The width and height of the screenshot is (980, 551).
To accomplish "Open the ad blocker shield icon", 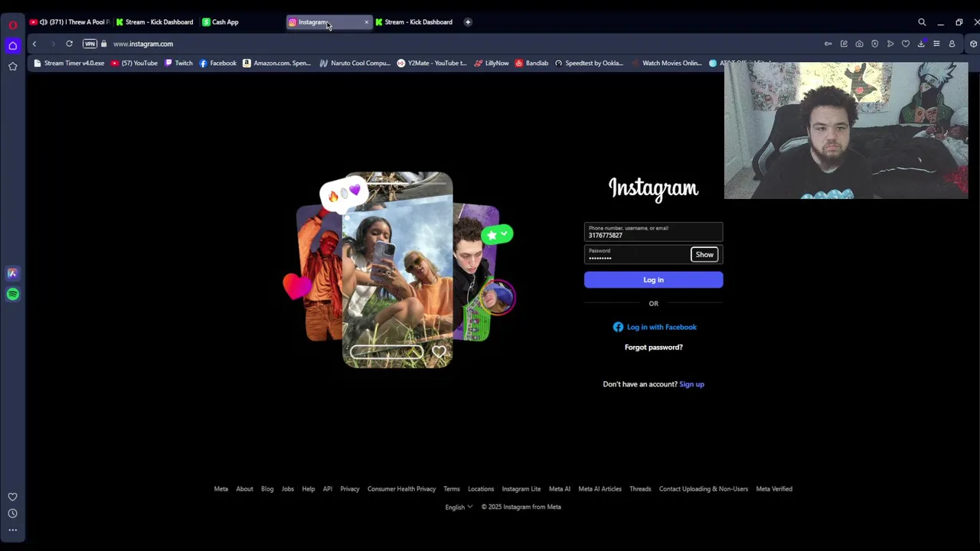I will click(874, 44).
